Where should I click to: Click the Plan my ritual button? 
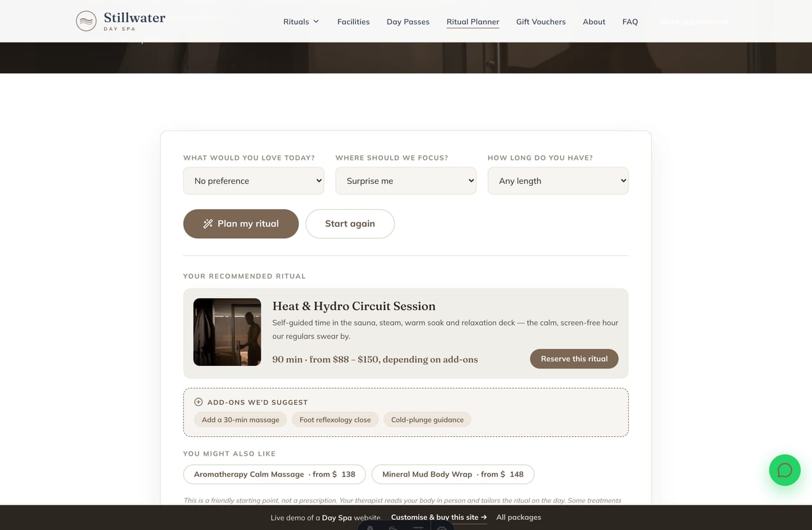tap(241, 224)
